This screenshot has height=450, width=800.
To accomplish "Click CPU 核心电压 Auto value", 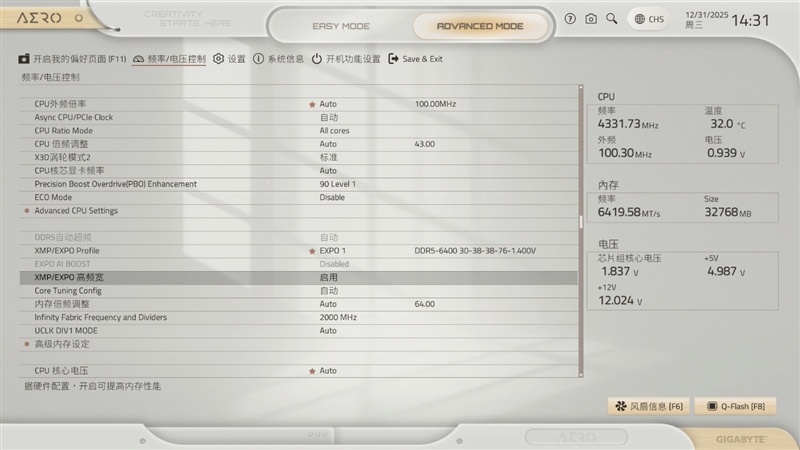I will click(328, 371).
